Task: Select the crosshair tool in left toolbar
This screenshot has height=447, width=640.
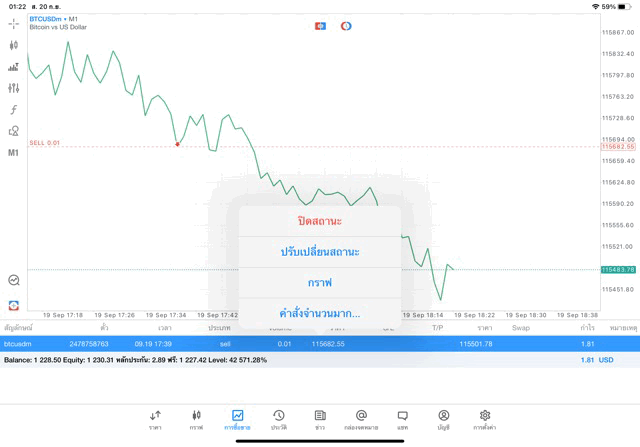Action: coord(14,23)
